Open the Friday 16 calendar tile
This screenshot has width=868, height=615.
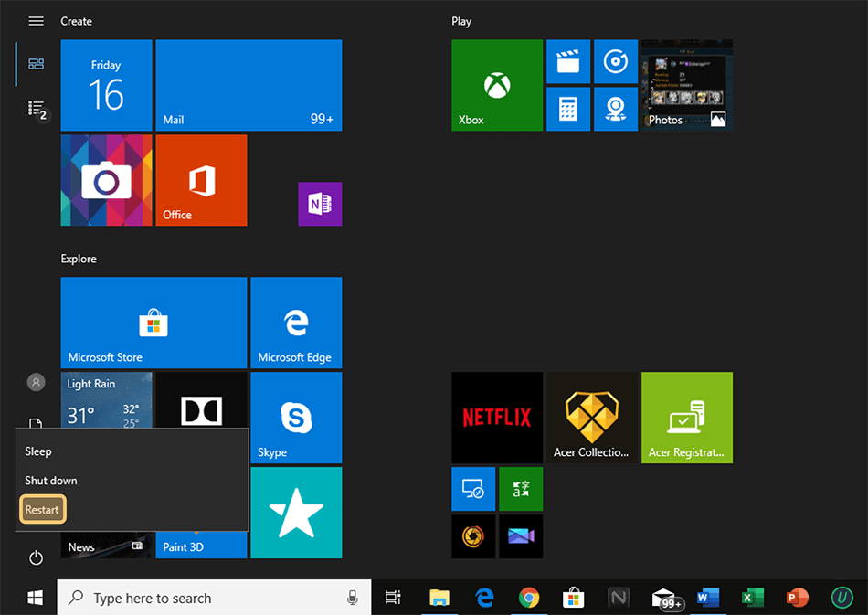pyautogui.click(x=106, y=85)
